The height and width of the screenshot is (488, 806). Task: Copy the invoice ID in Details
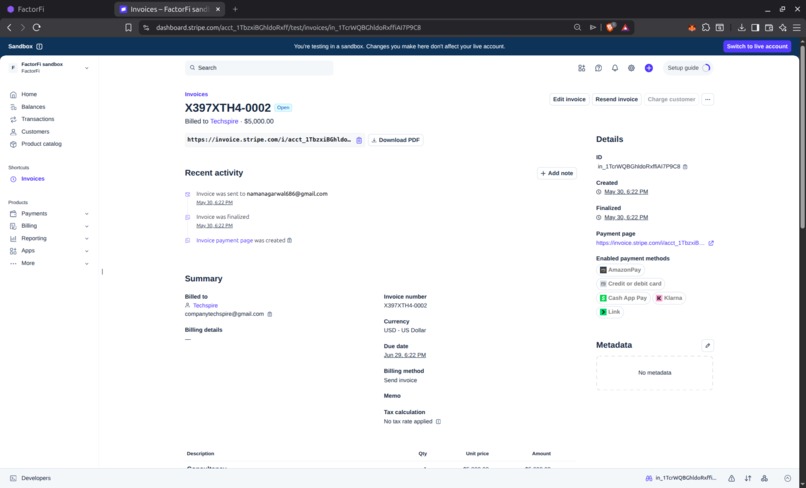[x=685, y=167]
